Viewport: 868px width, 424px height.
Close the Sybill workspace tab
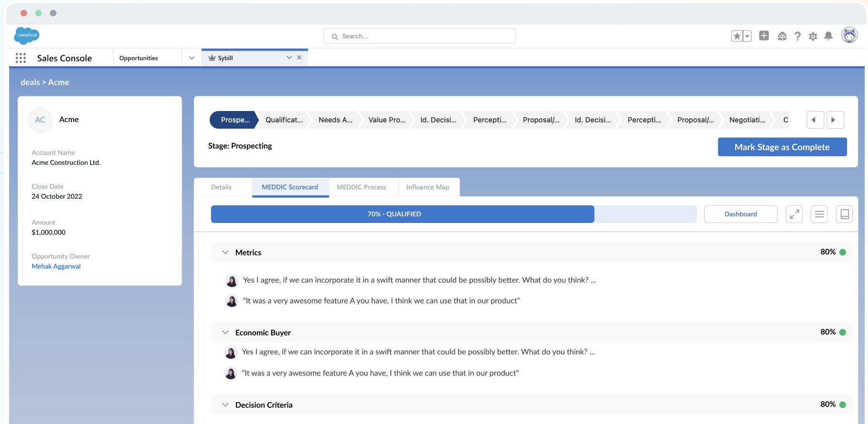click(x=299, y=58)
